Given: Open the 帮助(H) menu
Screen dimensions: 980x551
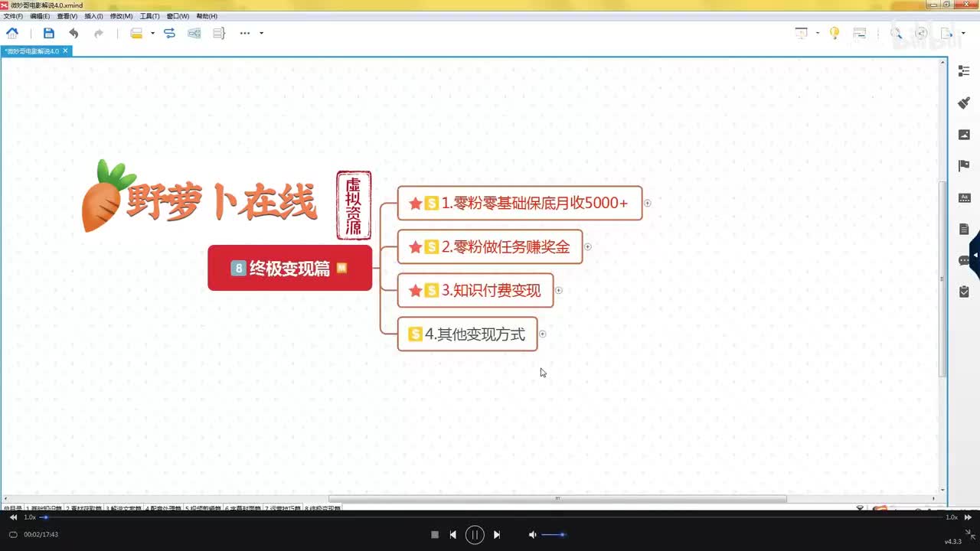Looking at the screenshot, I should pos(207,16).
